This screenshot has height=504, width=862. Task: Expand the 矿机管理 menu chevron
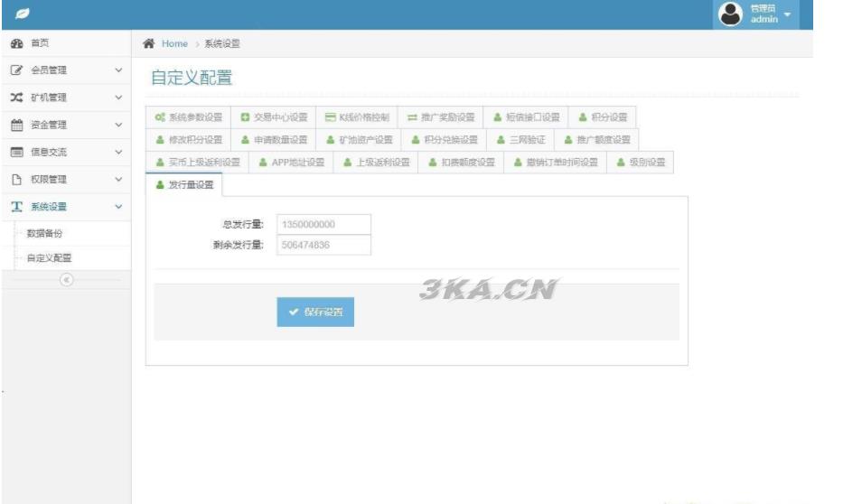click(118, 98)
